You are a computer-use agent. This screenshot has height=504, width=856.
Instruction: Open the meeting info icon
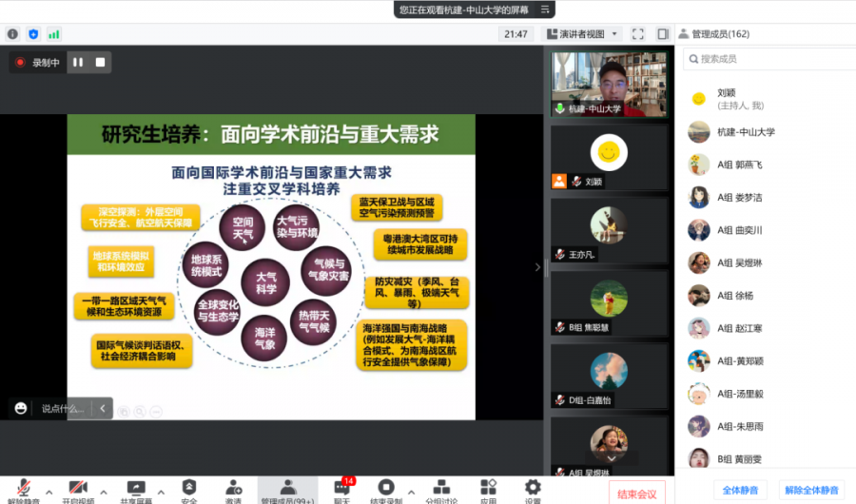tap(12, 34)
